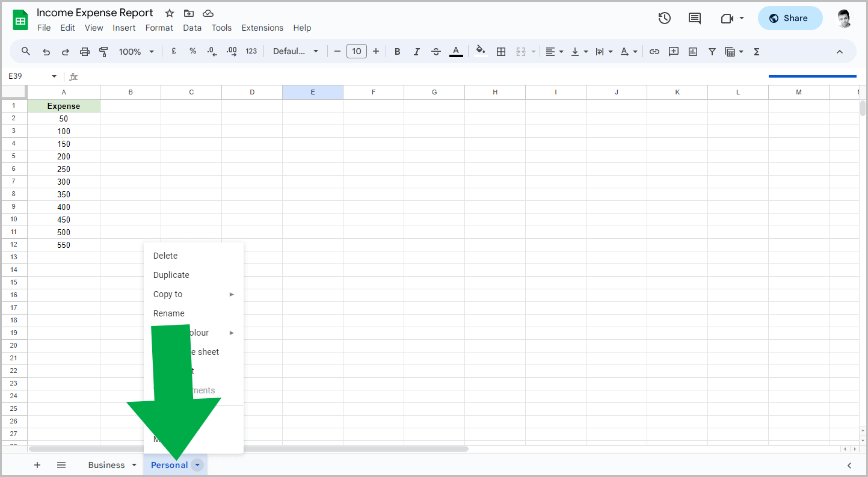Screen dimensions: 868x477
Task: Expand Copy to submenu
Action: pos(194,294)
